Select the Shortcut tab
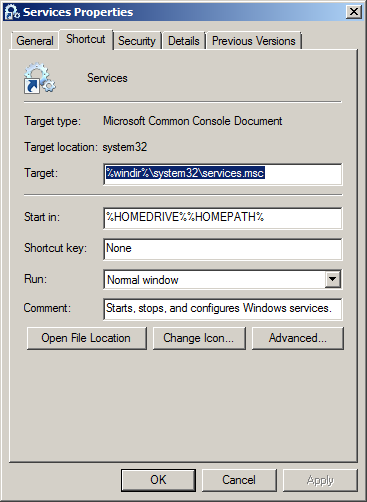 [86, 39]
